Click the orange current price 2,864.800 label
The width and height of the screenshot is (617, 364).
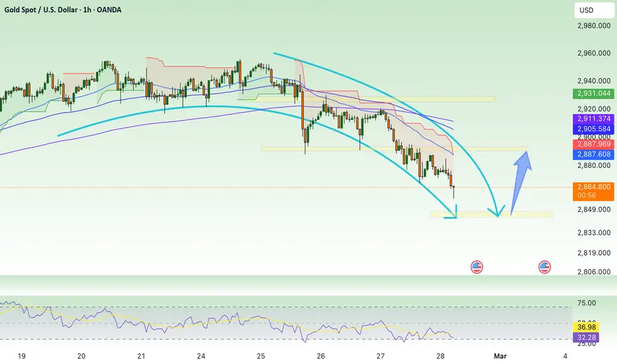pos(593,191)
